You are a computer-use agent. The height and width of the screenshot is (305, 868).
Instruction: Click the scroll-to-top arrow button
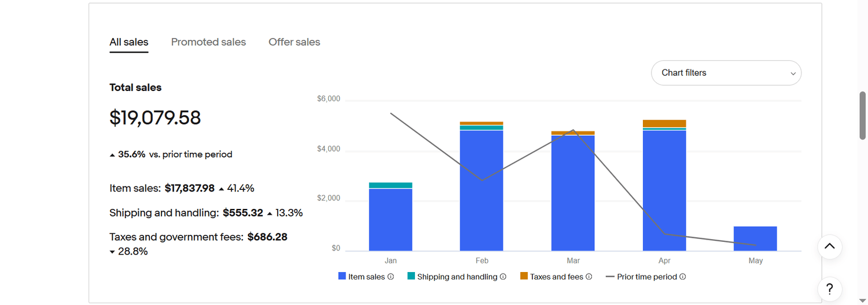[x=829, y=246]
